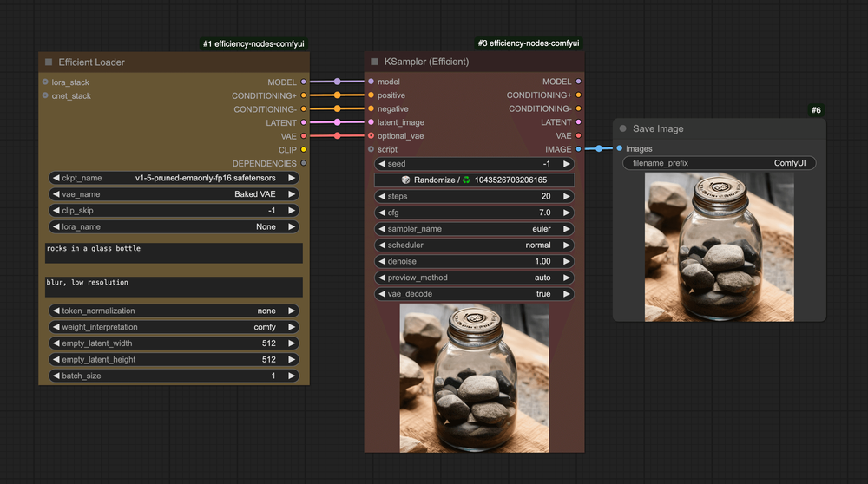Click the denoise 1.00 slider field
This screenshot has width=868, height=484.
click(474, 261)
